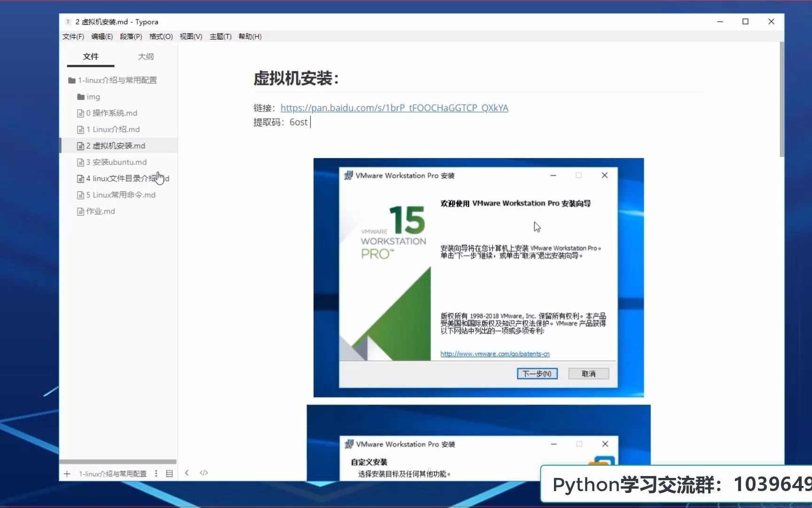Collapse the 1-linux介绍与常用配置 folder
The height and width of the screenshot is (508, 812).
click(x=117, y=80)
